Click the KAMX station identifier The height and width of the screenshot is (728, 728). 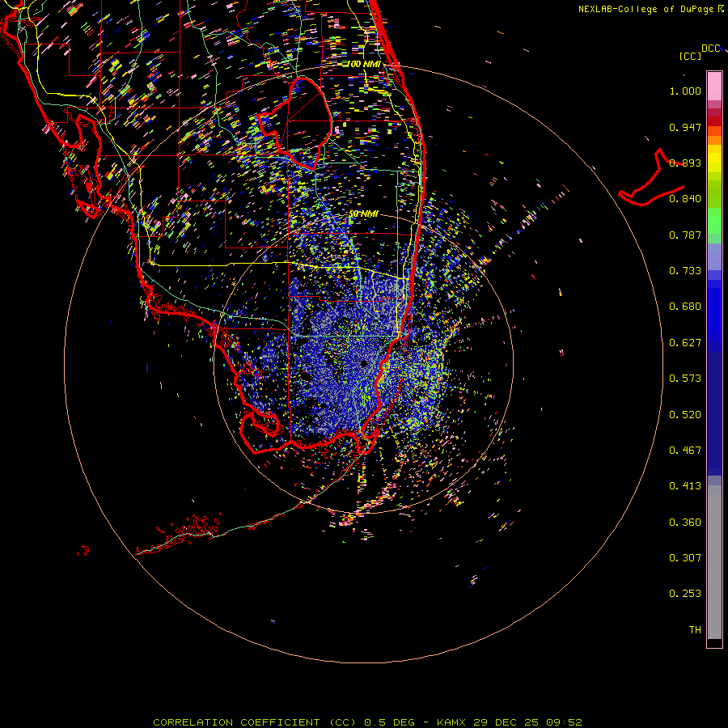(x=452, y=722)
